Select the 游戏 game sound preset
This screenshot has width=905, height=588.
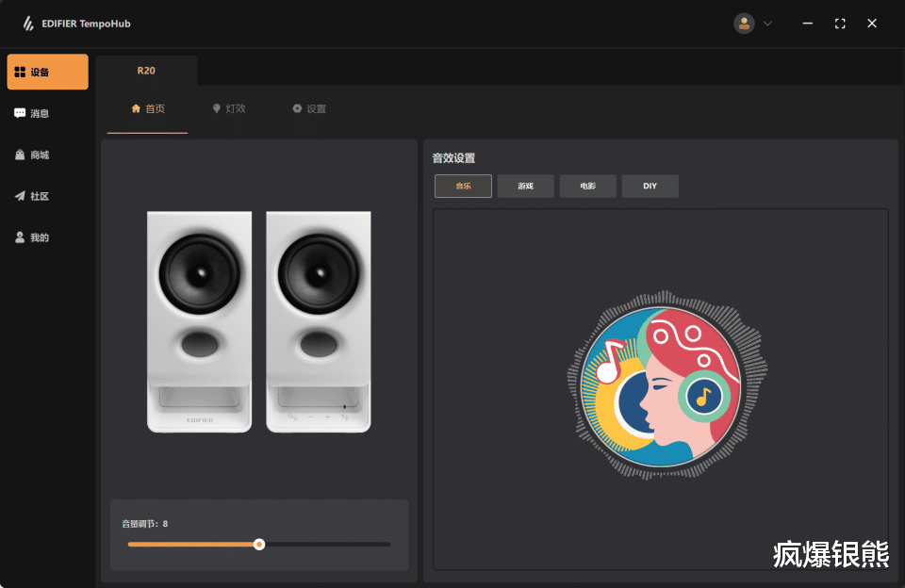pyautogui.click(x=525, y=186)
